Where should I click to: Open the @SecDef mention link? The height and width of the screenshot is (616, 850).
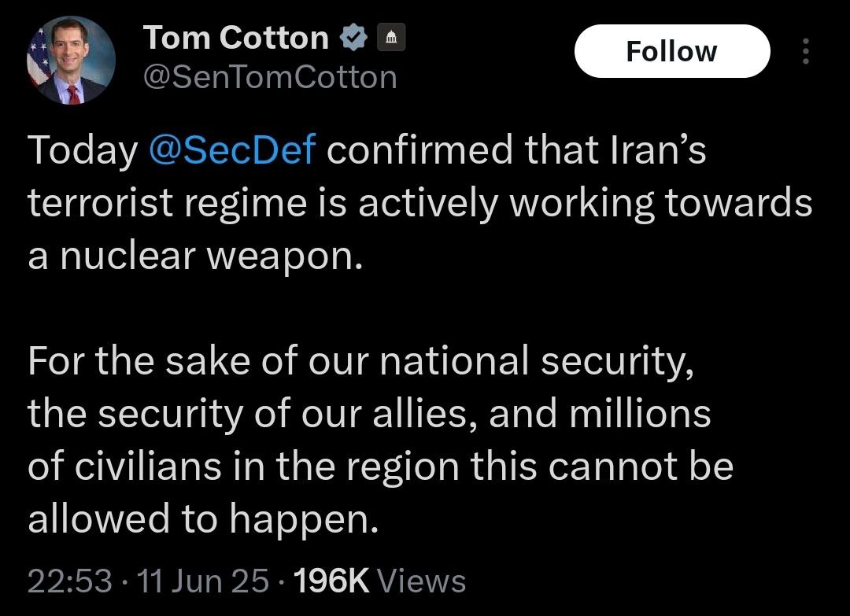[x=232, y=150]
